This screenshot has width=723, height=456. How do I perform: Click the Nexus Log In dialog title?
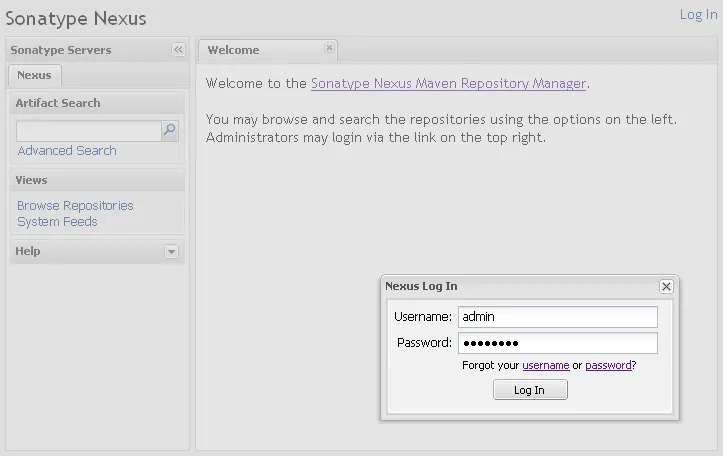pyautogui.click(x=421, y=286)
